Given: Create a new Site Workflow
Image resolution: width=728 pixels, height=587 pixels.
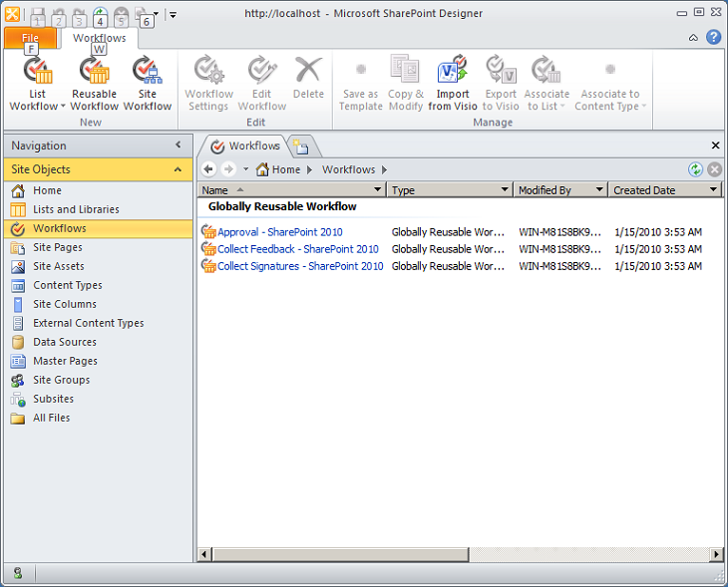Looking at the screenshot, I should (148, 84).
